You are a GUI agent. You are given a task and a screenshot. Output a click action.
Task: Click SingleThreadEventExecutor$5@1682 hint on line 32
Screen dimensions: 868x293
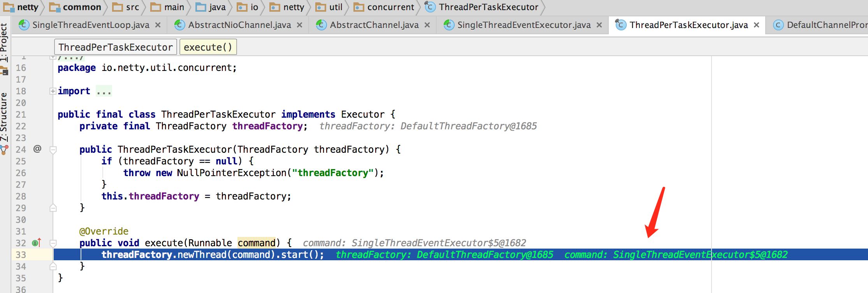439,243
